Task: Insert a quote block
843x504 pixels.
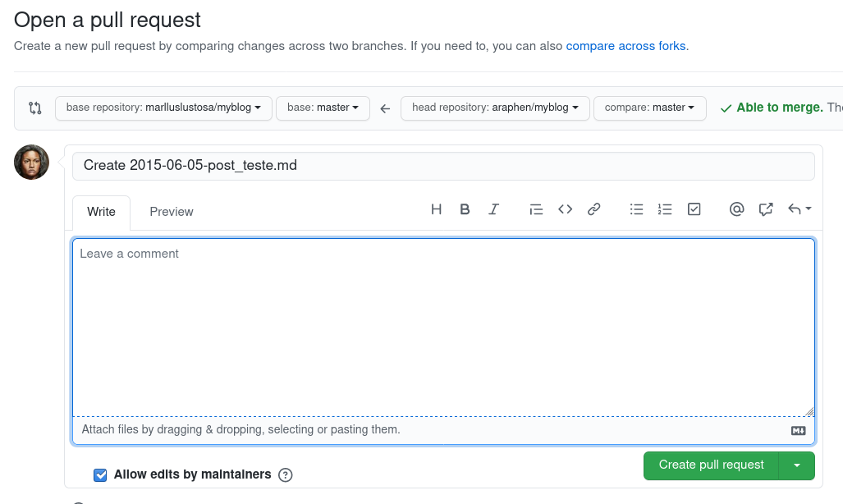Action: click(536, 209)
